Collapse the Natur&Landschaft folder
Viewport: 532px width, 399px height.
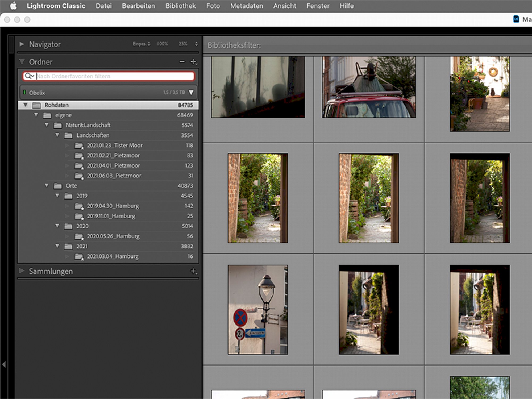(x=47, y=125)
